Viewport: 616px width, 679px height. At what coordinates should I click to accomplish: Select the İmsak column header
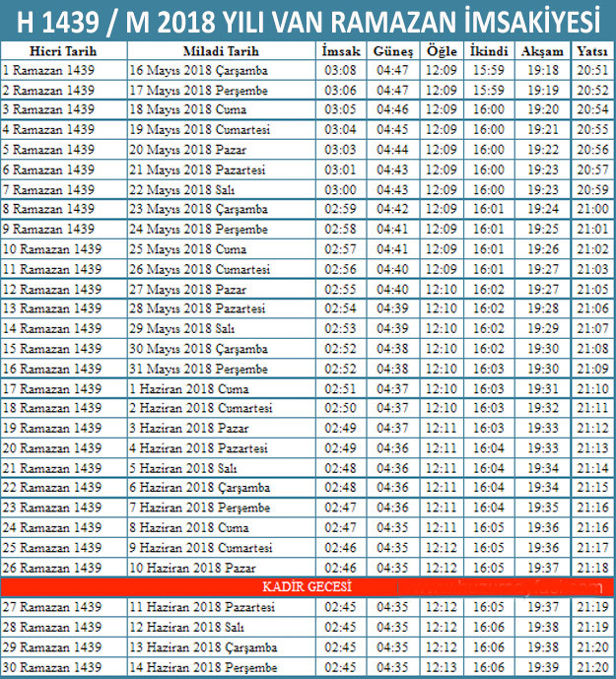click(342, 50)
